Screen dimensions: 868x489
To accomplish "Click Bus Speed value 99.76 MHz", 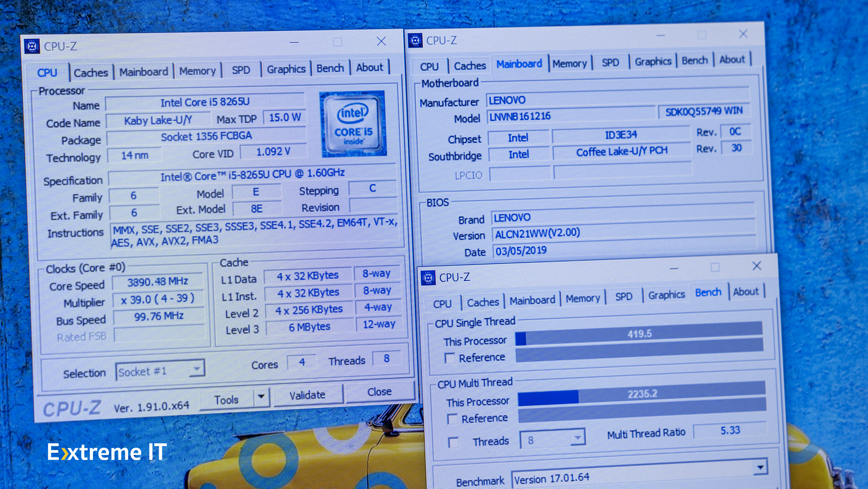I will 159,316.
